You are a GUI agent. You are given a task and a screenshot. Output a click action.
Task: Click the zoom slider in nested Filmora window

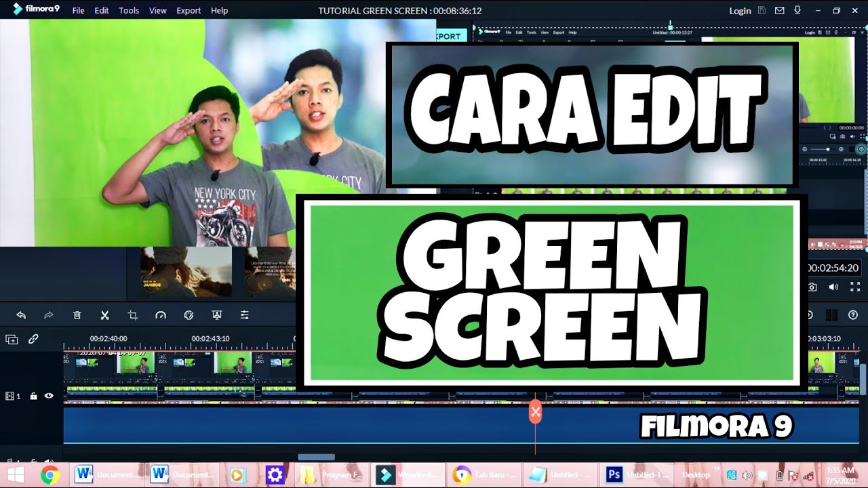click(x=829, y=148)
